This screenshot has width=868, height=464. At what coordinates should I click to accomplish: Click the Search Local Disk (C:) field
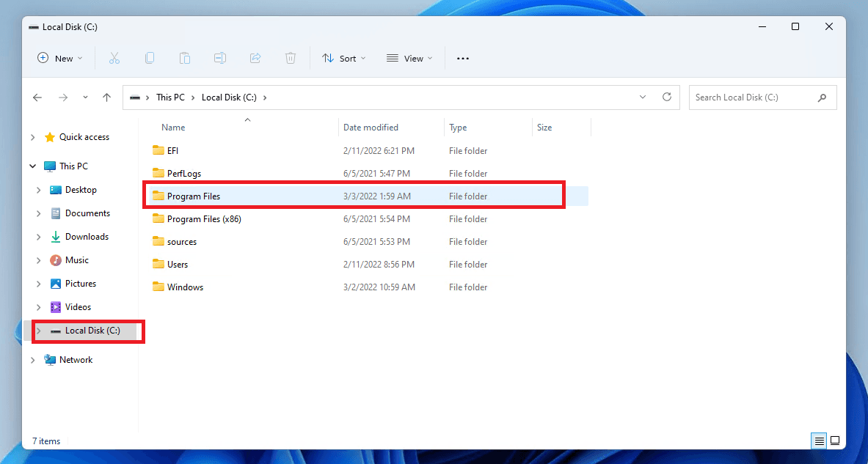coord(763,97)
